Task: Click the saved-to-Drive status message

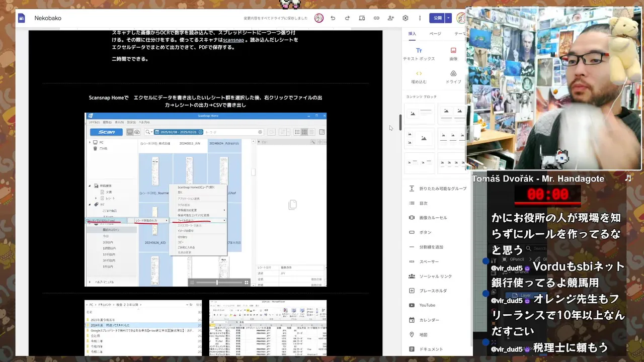Action: (275, 18)
